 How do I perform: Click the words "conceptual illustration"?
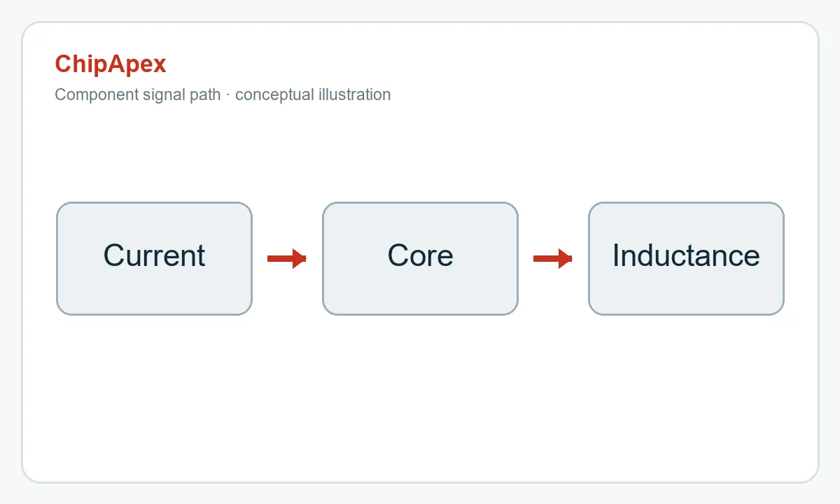pos(313,94)
